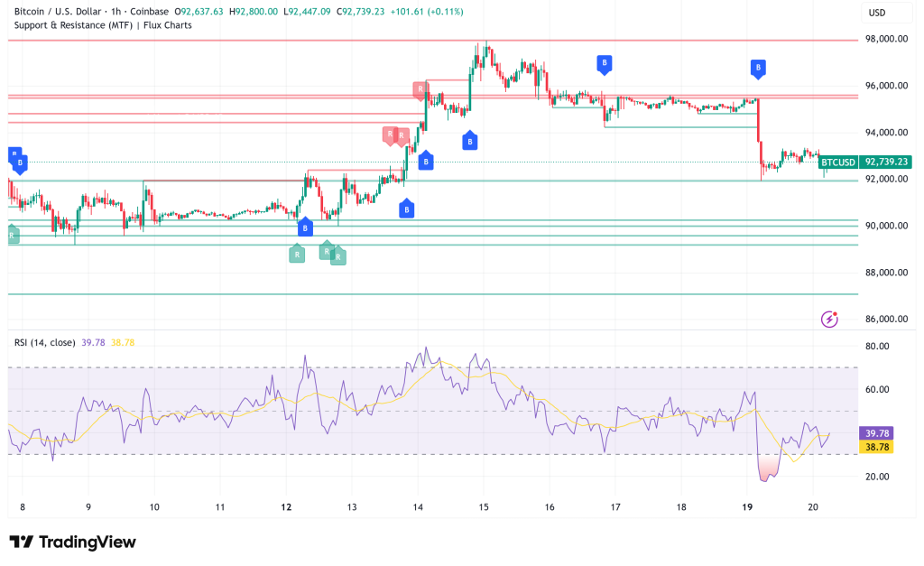This screenshot has width=924, height=566.
Task: Click the purple 39.78 RSI value badge
Action: (874, 434)
